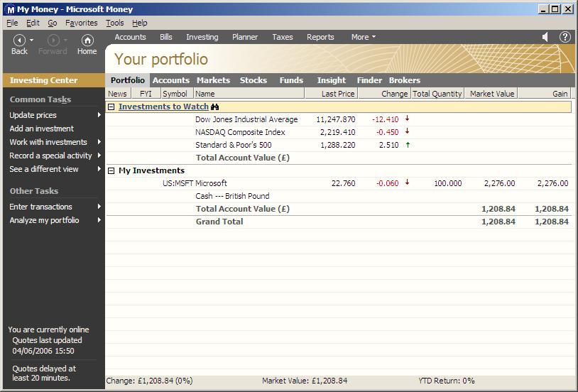The width and height of the screenshot is (578, 392).
Task: Expand See a different view submenu
Action: 99,169
